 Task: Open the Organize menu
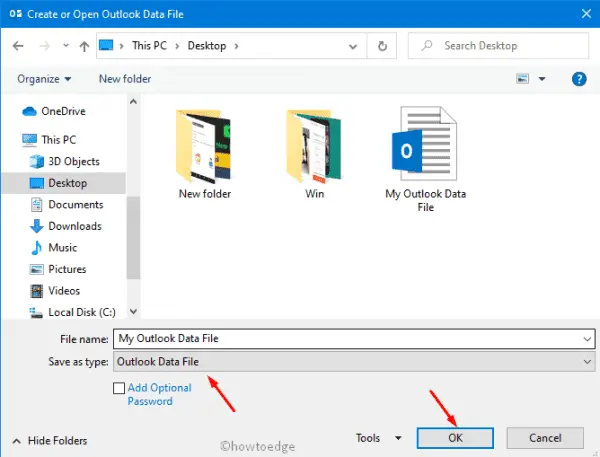[x=44, y=79]
